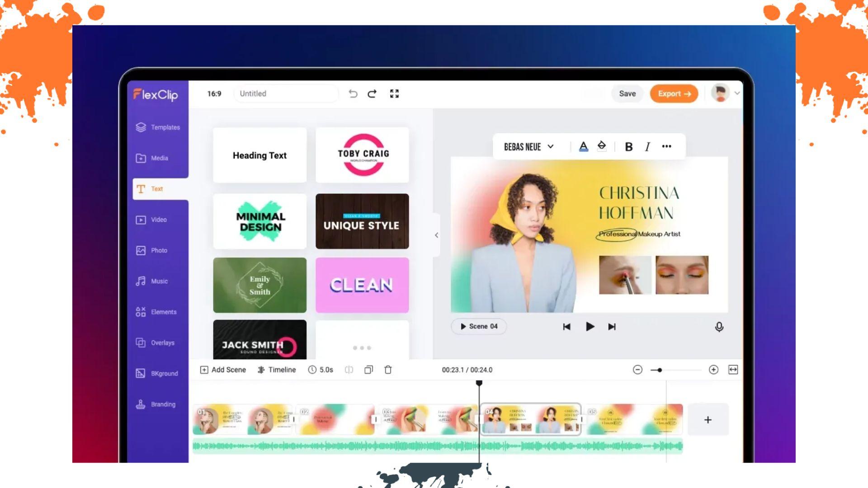Change the 16:9 aspect ratio
This screenshot has width=868, height=488.
click(214, 94)
